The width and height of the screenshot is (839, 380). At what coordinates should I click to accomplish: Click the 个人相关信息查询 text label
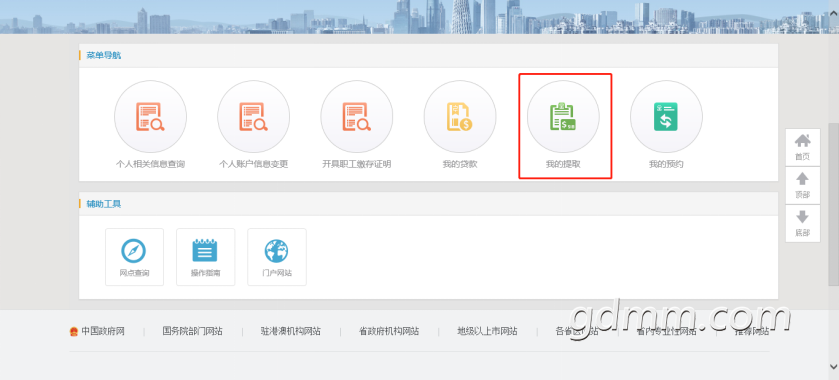click(150, 164)
